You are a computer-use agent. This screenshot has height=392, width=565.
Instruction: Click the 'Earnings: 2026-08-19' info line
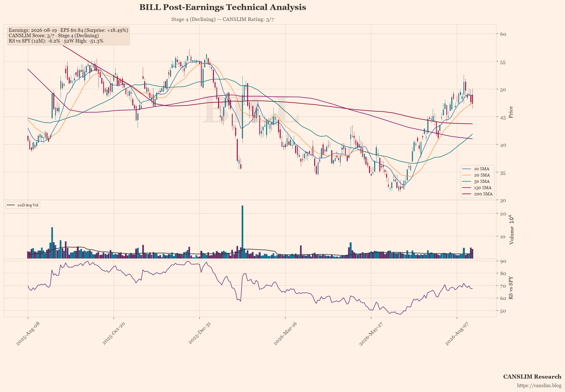click(68, 30)
